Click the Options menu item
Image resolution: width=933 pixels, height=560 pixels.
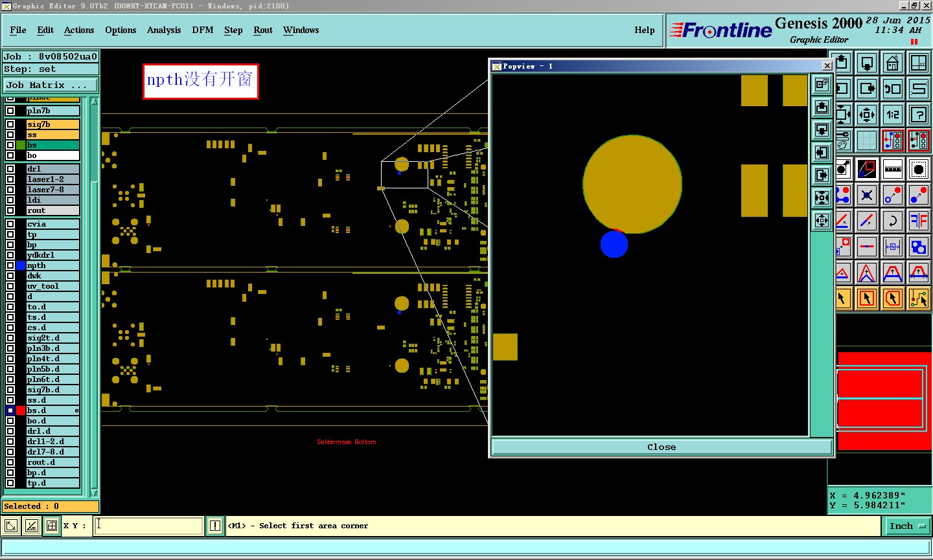point(121,30)
